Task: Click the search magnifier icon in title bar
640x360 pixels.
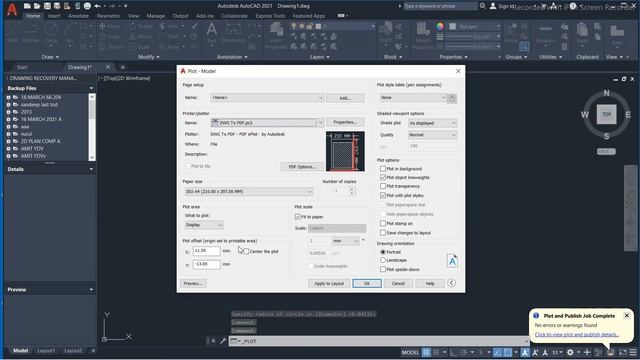Action: 483,6
